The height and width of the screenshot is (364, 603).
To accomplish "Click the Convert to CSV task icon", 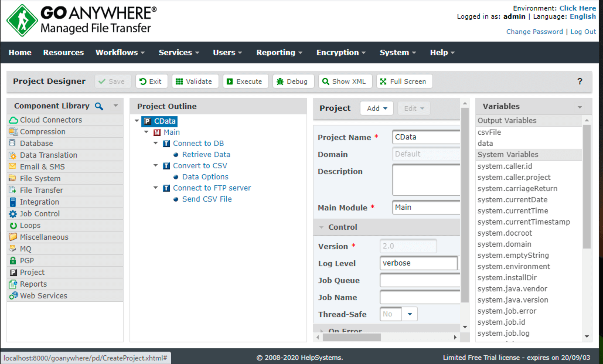I will click(x=166, y=166).
